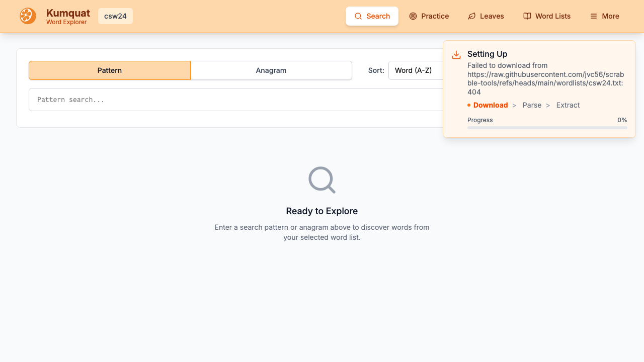
Task: Select the Download step in the setup panel
Action: (x=490, y=105)
